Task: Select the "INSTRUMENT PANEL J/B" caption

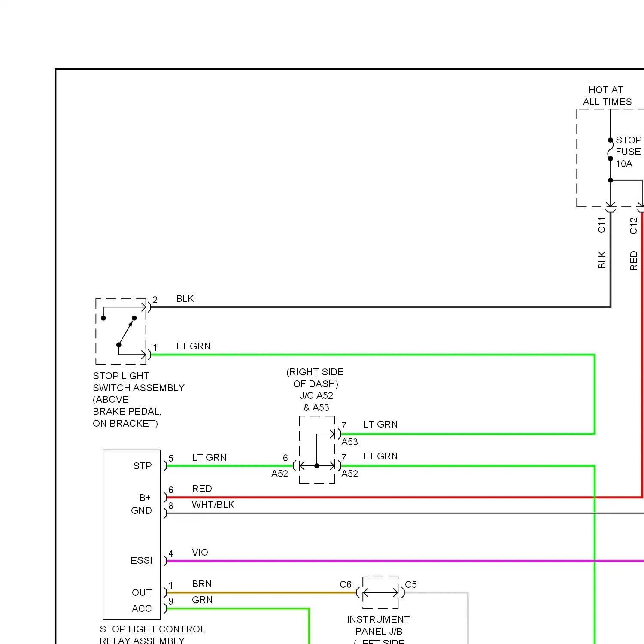Action: [378, 625]
